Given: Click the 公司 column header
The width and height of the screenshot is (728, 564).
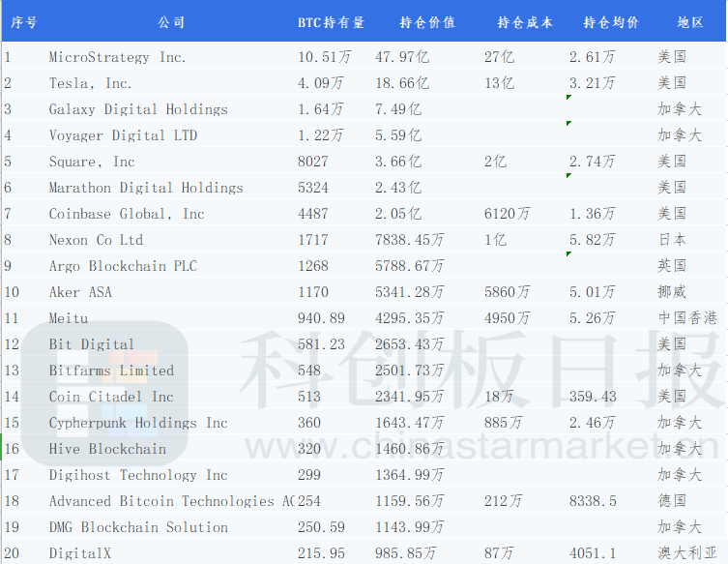Looking at the screenshot, I should 170,22.
